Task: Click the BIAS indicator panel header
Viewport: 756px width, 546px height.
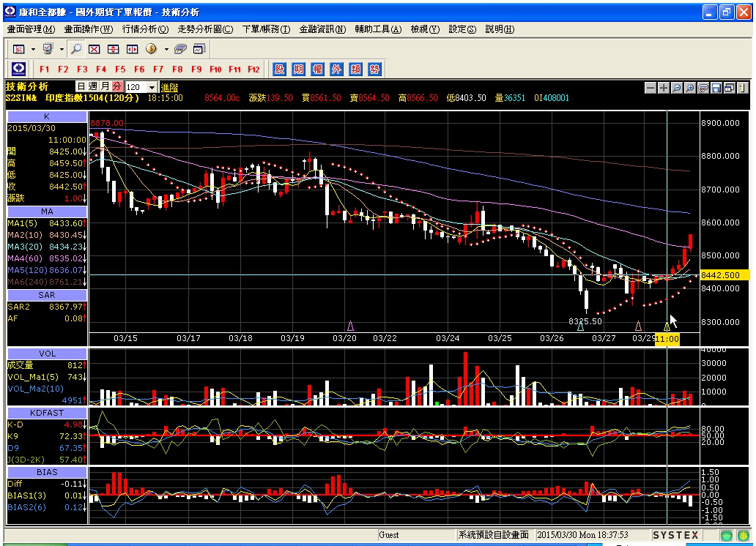Action: 47,472
